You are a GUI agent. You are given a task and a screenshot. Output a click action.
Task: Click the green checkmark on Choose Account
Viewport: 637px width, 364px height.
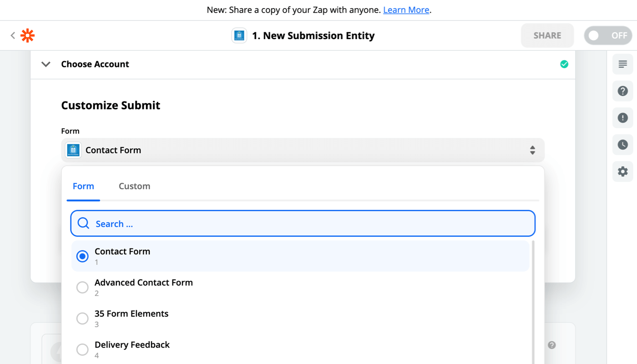point(564,64)
